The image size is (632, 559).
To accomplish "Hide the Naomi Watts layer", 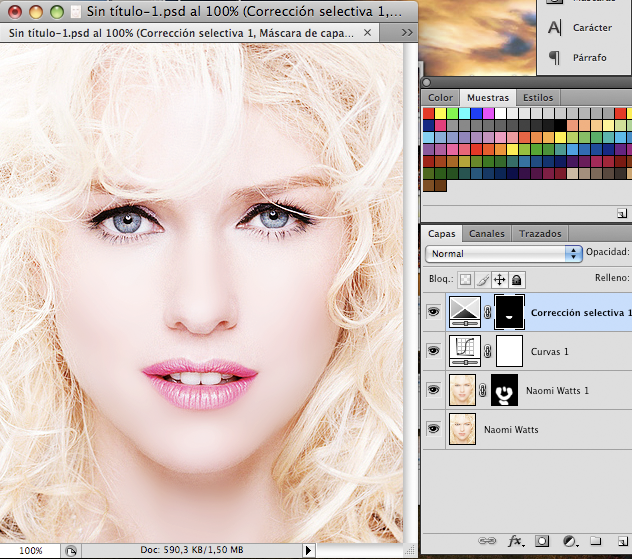I will click(x=433, y=428).
